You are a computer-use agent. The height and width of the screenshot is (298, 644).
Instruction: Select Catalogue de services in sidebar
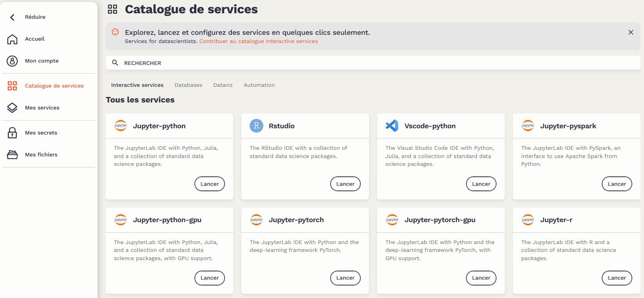point(54,86)
